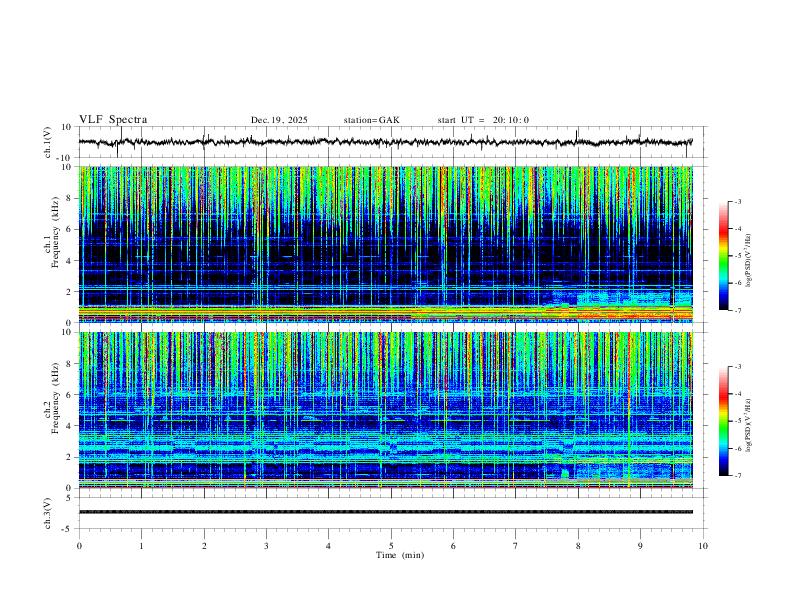The height and width of the screenshot is (612, 792).
Task: Click time axis tick label "0"
Action: [x=79, y=546]
